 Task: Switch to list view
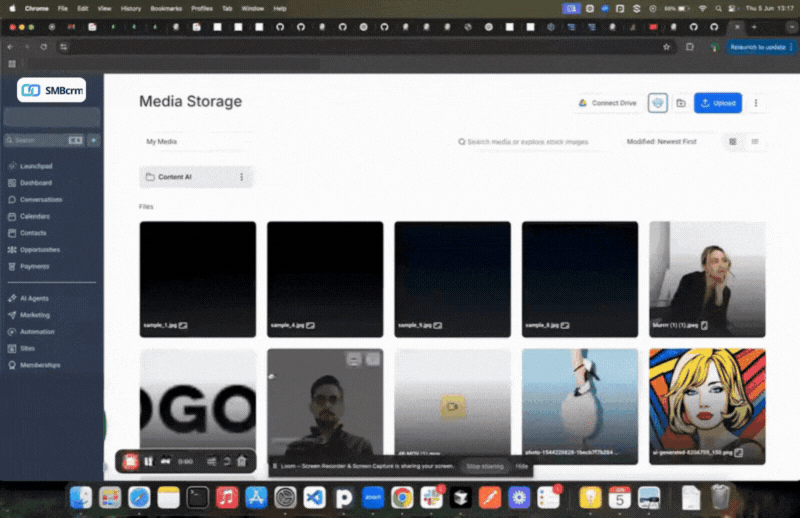(x=755, y=141)
